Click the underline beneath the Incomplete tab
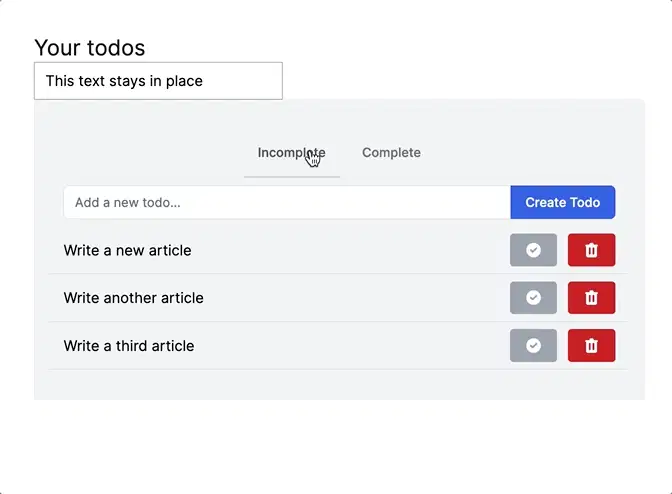672x494 pixels. pyautogui.click(x=291, y=176)
